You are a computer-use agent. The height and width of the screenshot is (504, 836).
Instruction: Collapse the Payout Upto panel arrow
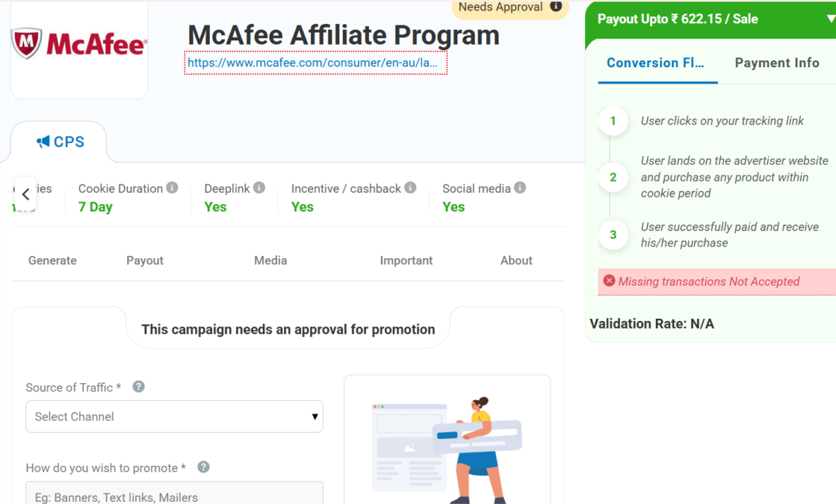click(831, 19)
